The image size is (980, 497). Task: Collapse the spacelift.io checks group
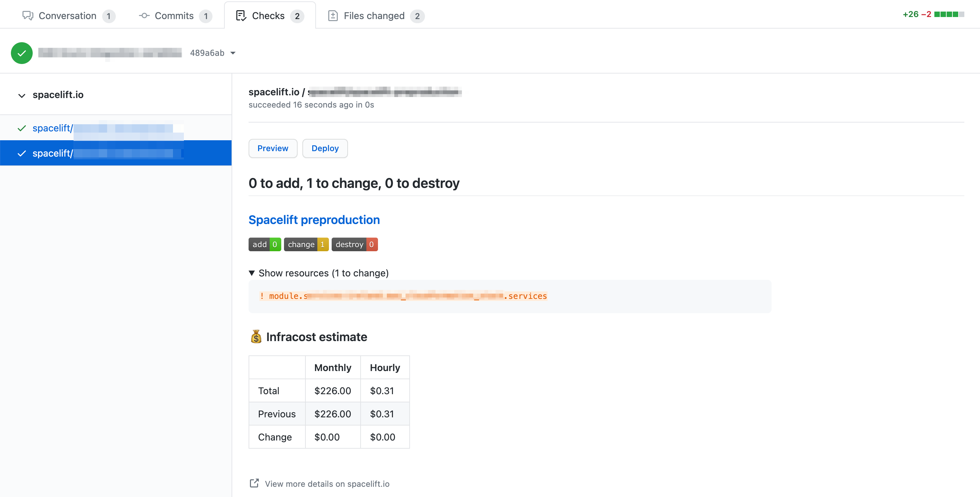click(22, 95)
